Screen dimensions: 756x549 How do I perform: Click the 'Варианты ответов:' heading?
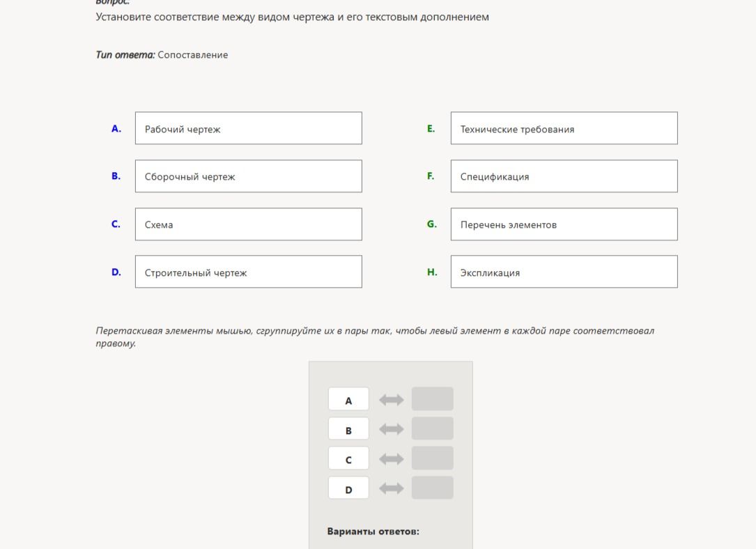(373, 531)
